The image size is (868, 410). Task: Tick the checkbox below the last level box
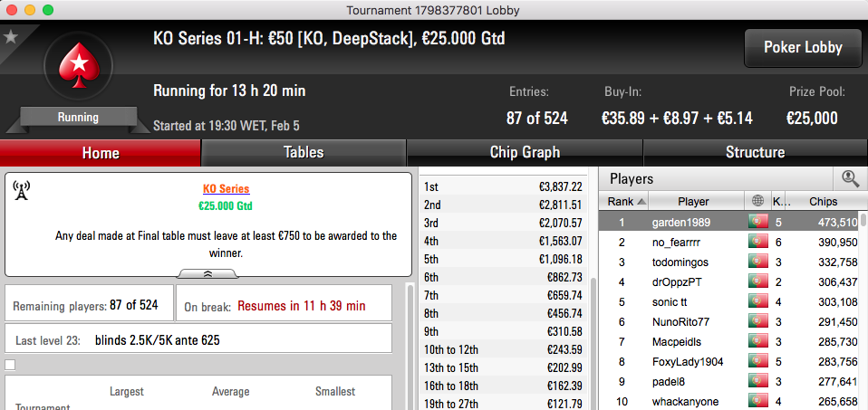tap(10, 365)
